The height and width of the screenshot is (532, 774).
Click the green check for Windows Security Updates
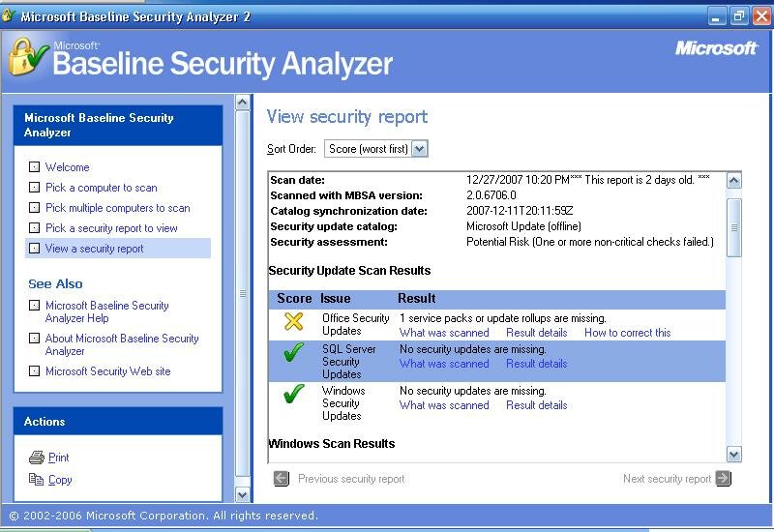(x=294, y=394)
